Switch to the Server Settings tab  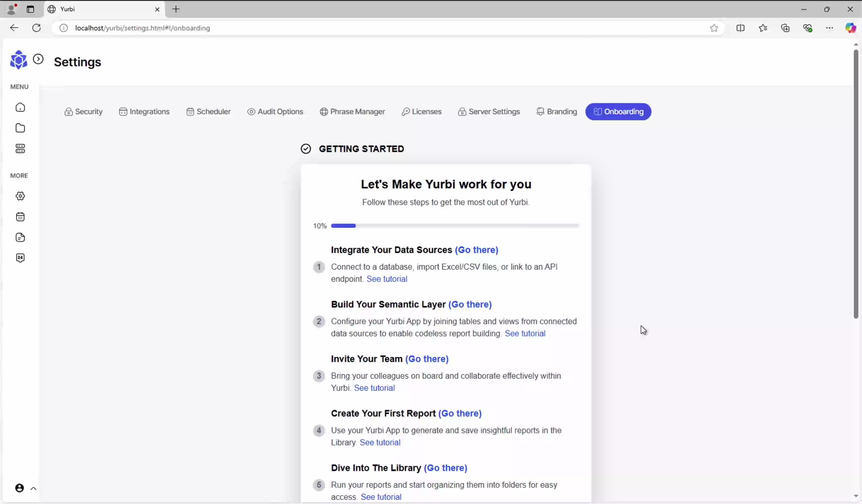coord(489,112)
